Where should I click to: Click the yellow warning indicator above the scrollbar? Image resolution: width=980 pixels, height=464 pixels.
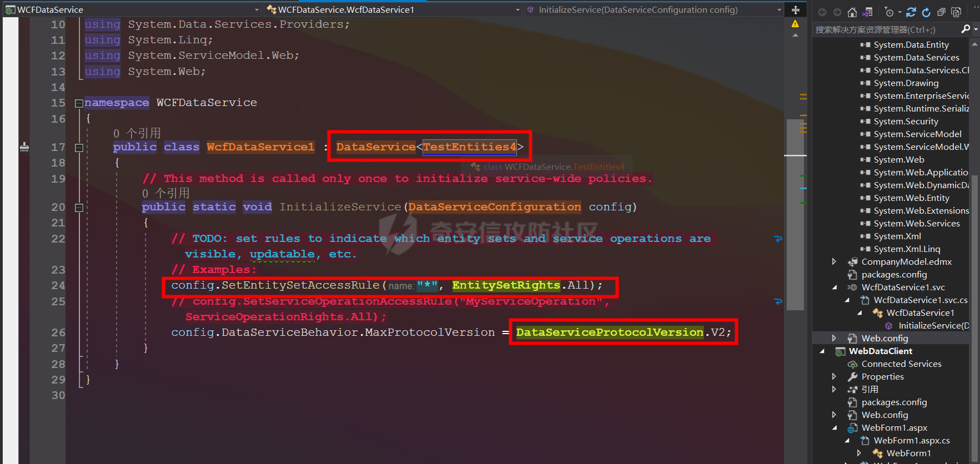tap(795, 24)
